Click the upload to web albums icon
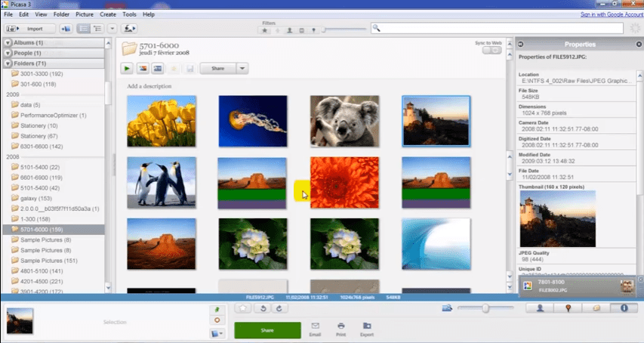644x343 pixels. pos(129,29)
